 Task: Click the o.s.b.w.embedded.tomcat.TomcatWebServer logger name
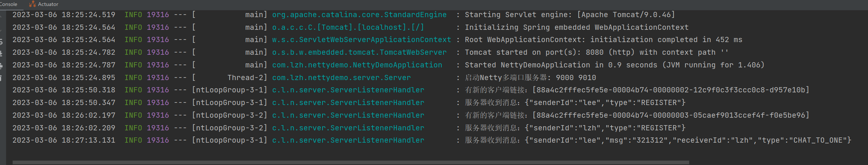click(359, 53)
